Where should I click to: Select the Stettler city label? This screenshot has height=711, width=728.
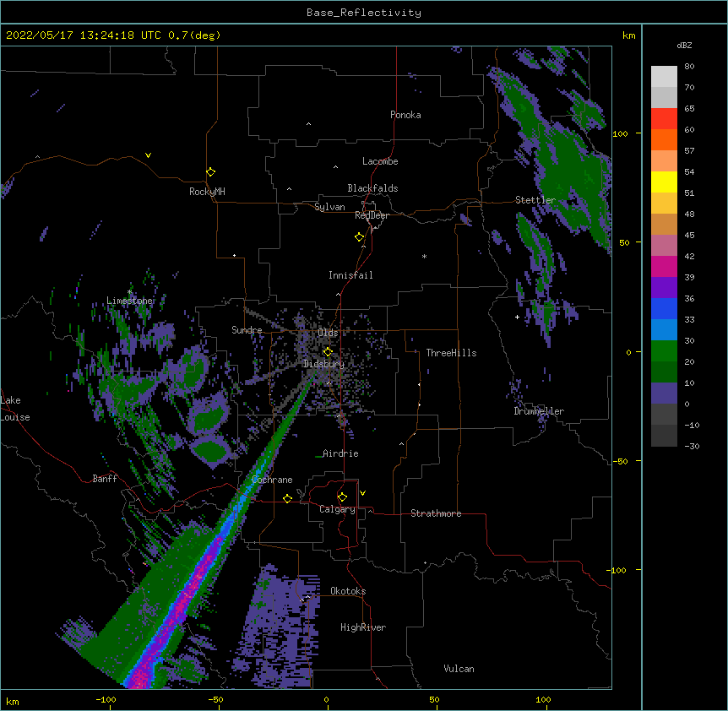pos(535,200)
